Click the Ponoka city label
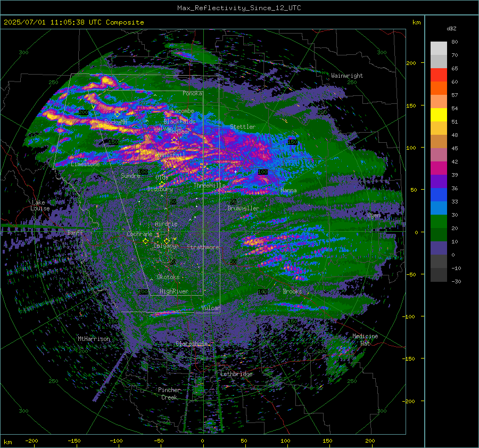479x448 pixels. pyautogui.click(x=192, y=93)
